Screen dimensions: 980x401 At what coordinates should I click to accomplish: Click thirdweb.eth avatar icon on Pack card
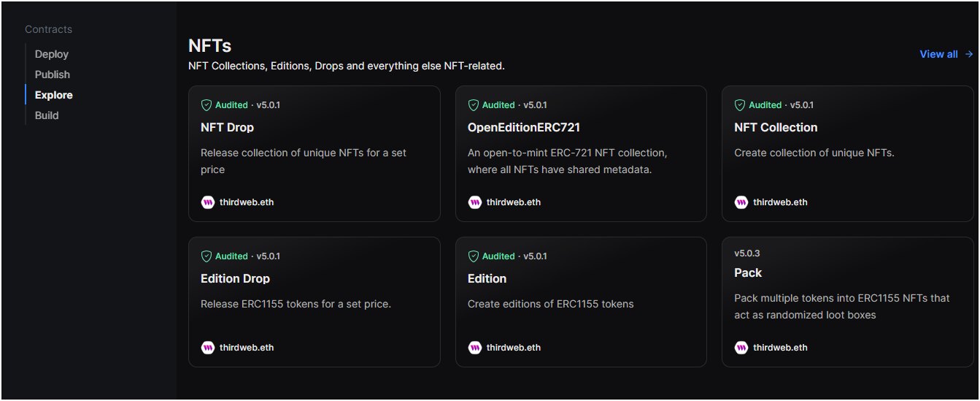(x=741, y=348)
